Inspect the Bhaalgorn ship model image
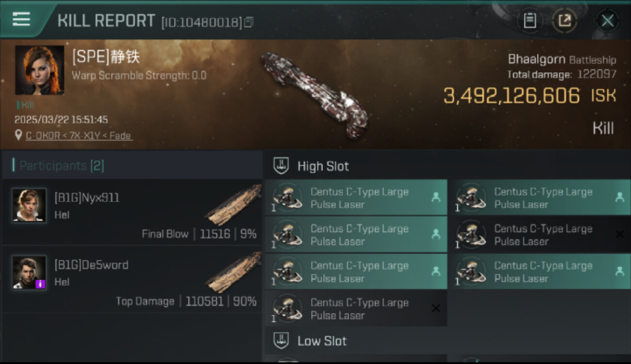Viewport: 631px width, 364px height. (314, 94)
